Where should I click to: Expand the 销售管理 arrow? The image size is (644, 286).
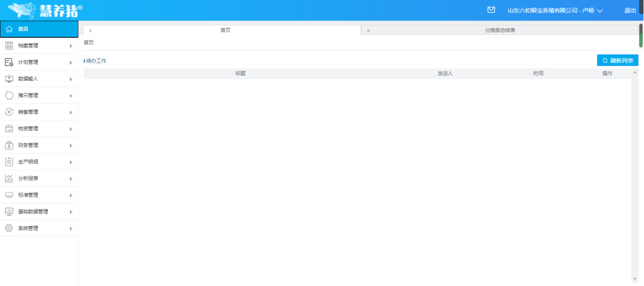(71, 112)
